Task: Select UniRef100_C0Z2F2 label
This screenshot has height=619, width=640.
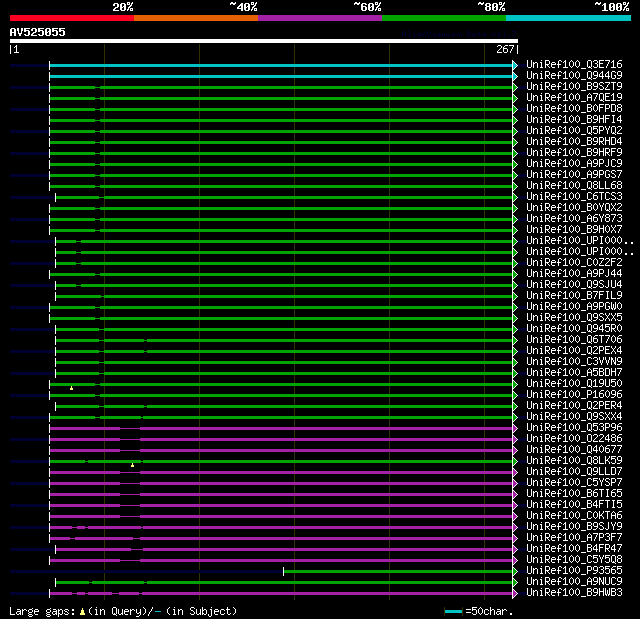Action: tap(574, 262)
